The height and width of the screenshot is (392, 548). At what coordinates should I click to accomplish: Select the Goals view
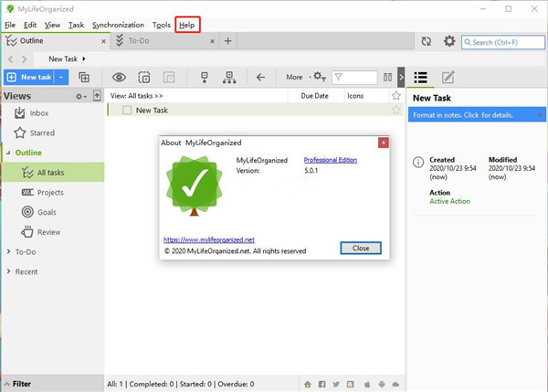pyautogui.click(x=47, y=212)
